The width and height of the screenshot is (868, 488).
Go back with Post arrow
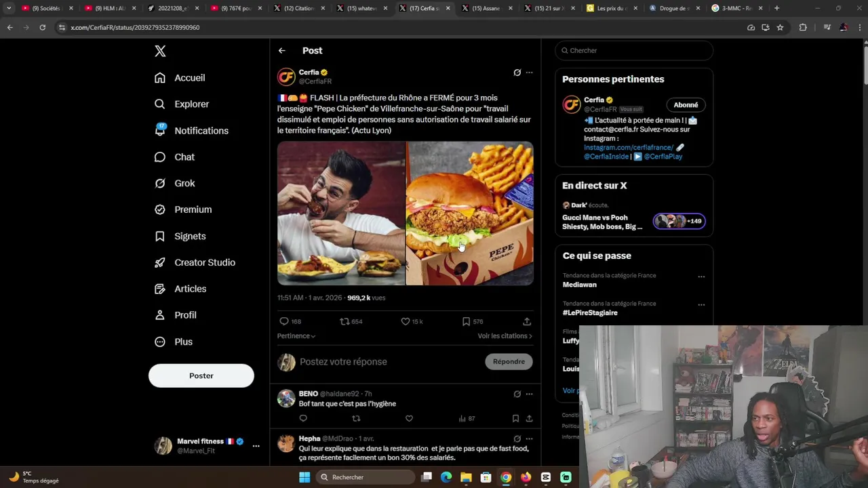[x=281, y=51]
